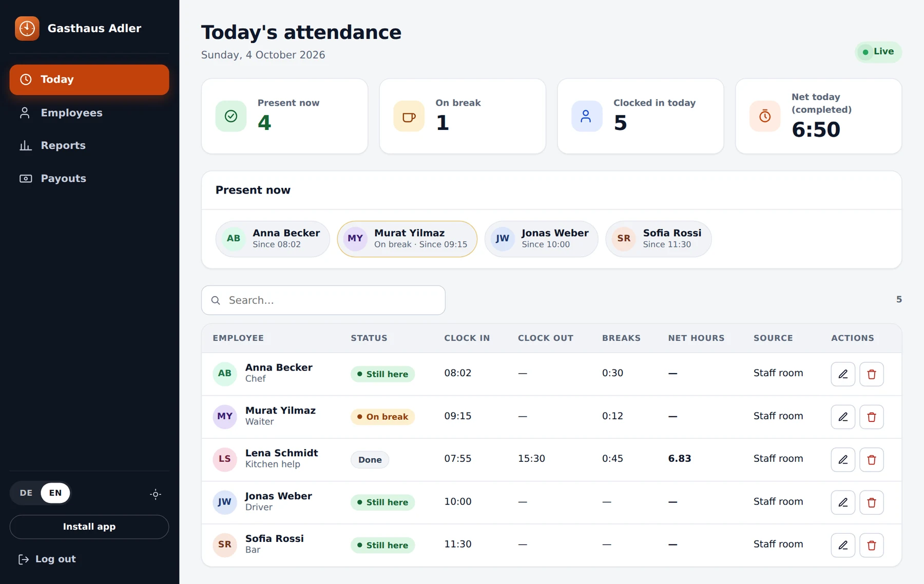924x584 pixels.
Task: Click the Install app button
Action: click(89, 527)
